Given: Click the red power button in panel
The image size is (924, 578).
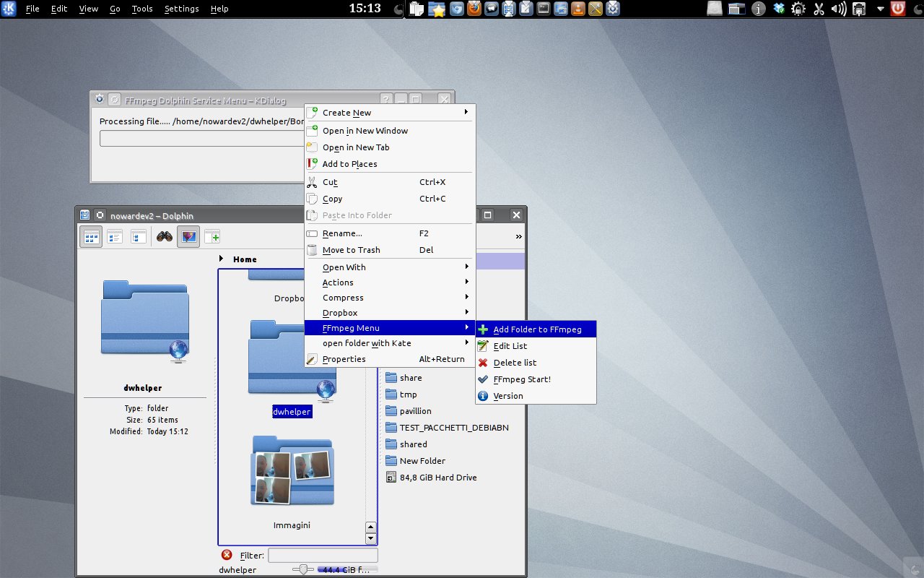Looking at the screenshot, I should (x=898, y=9).
